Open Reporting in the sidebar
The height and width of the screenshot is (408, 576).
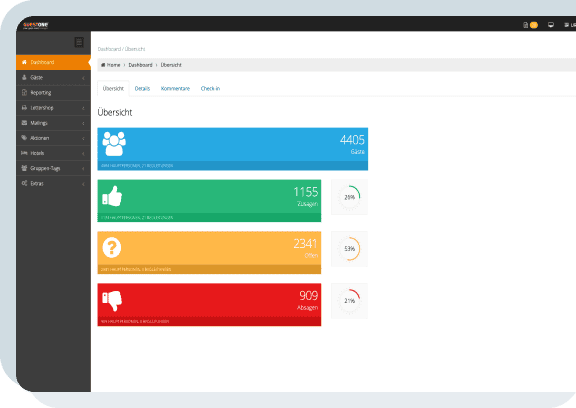pyautogui.click(x=53, y=93)
